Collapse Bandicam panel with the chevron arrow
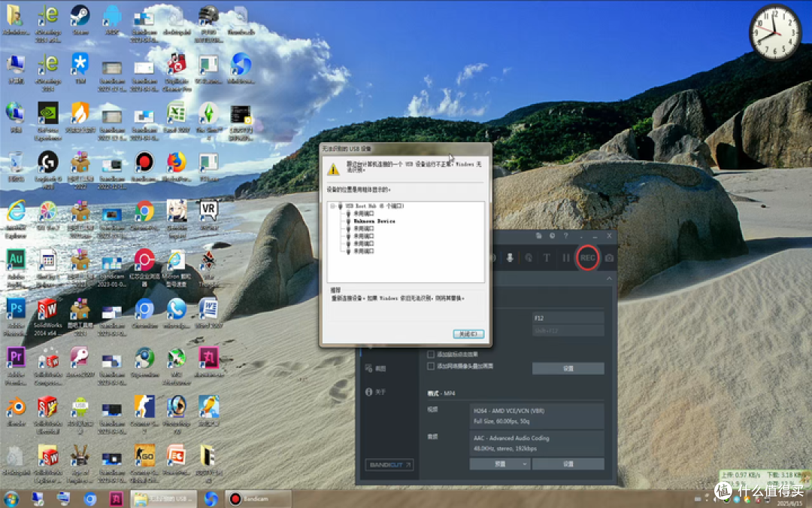Screen dimensions: 812x508 pos(609,278)
